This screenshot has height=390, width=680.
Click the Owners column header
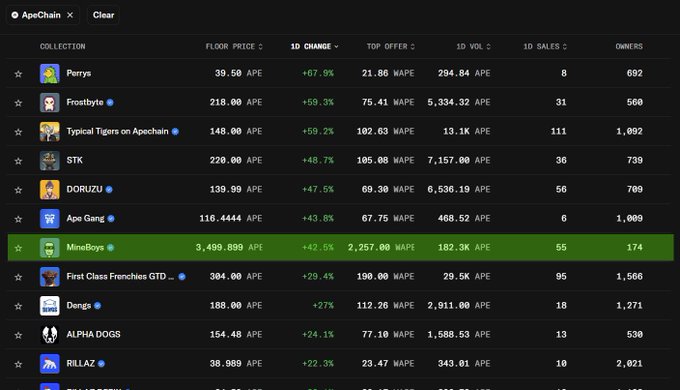tap(629, 46)
